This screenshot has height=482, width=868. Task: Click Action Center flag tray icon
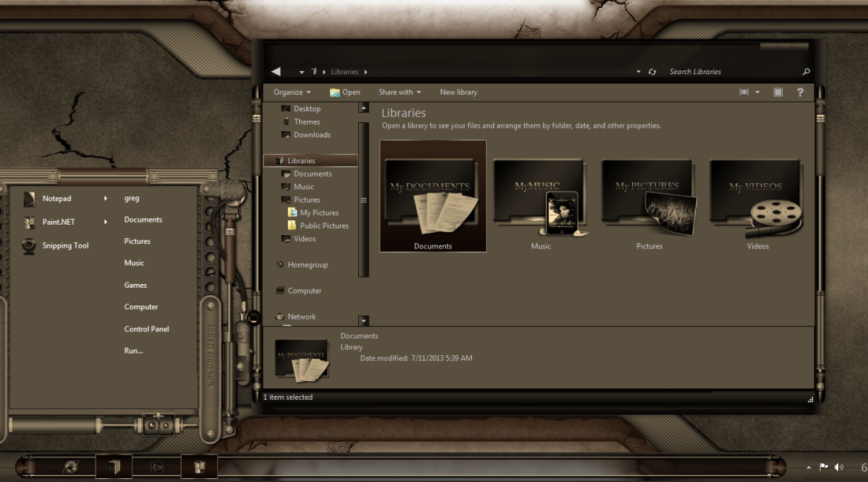pos(823,467)
